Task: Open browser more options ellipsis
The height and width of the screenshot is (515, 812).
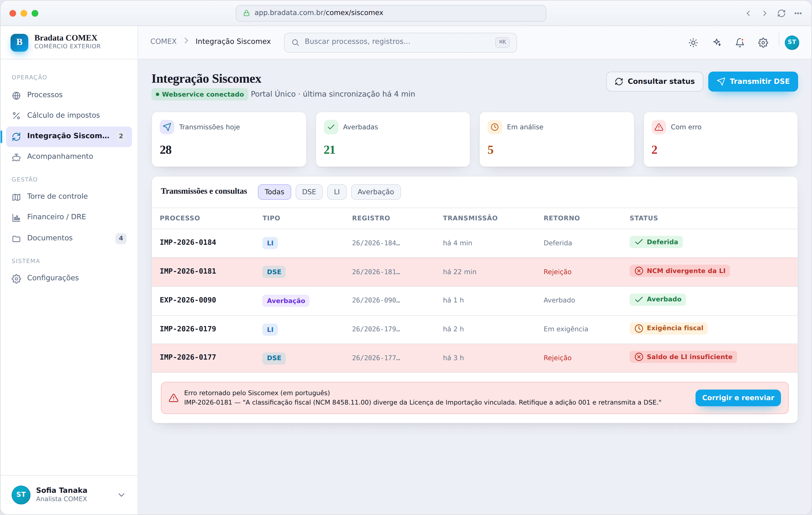Action: pos(798,13)
